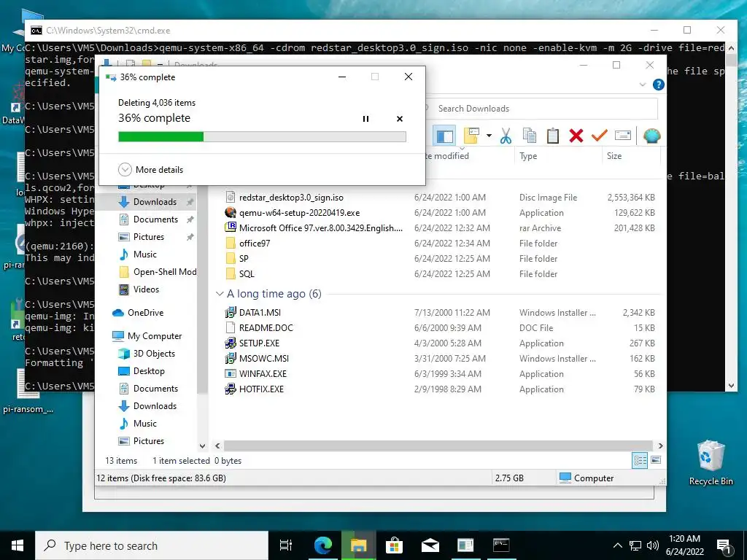
Task: Open the dropdown arrow beside folder options icon
Action: click(489, 136)
